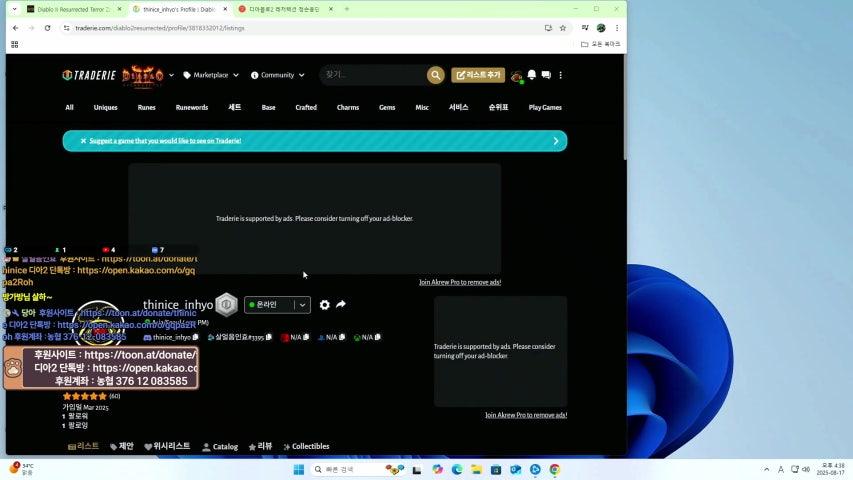Open the notifications bell icon
The width and height of the screenshot is (853, 480).
point(531,75)
